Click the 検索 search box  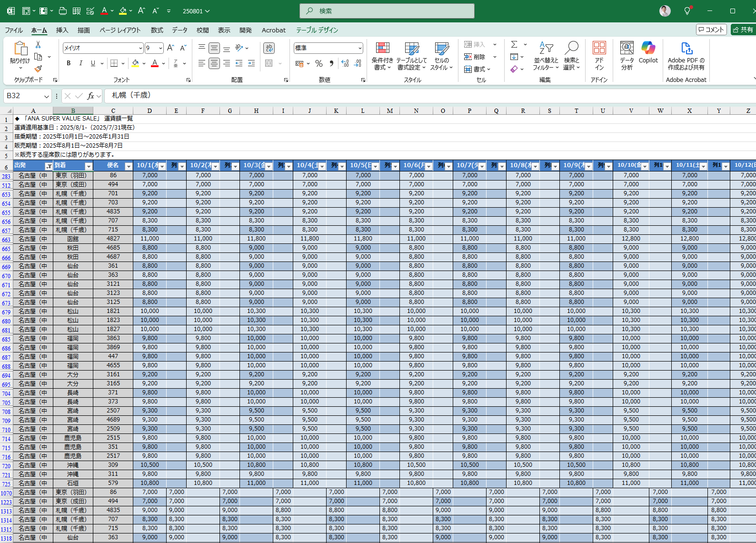387,11
